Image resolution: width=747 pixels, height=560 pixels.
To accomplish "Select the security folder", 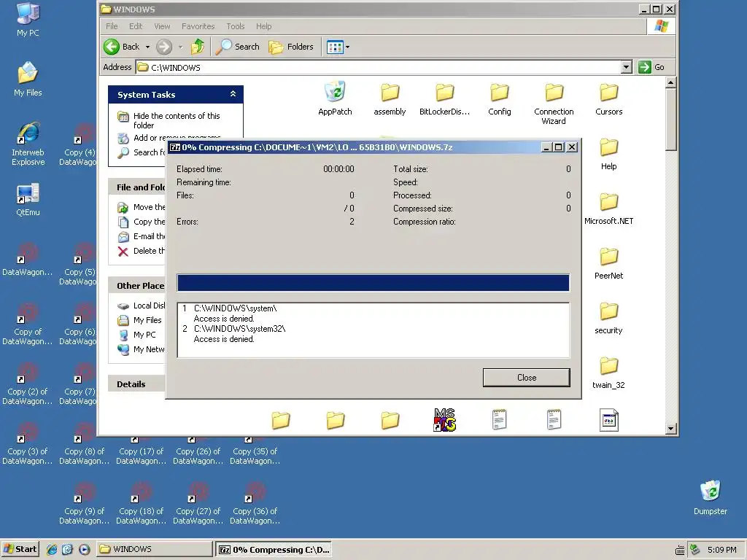I will [609, 318].
